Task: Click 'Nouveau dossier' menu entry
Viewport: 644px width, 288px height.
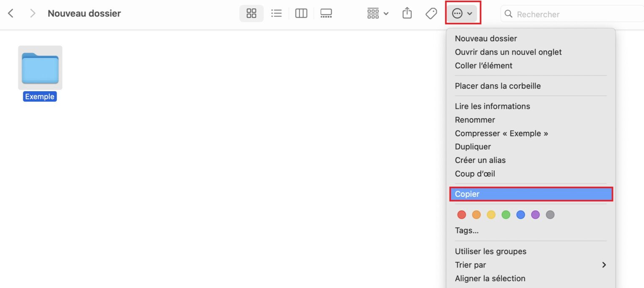Action: 486,38
